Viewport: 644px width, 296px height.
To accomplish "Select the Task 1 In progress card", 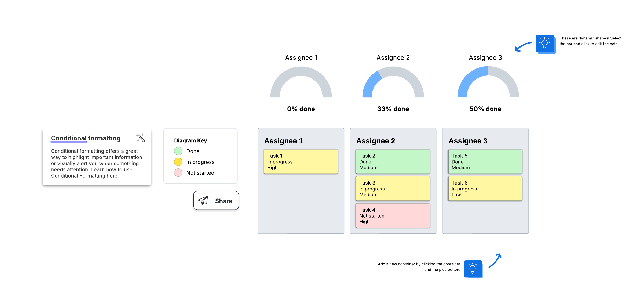I will coord(301,161).
